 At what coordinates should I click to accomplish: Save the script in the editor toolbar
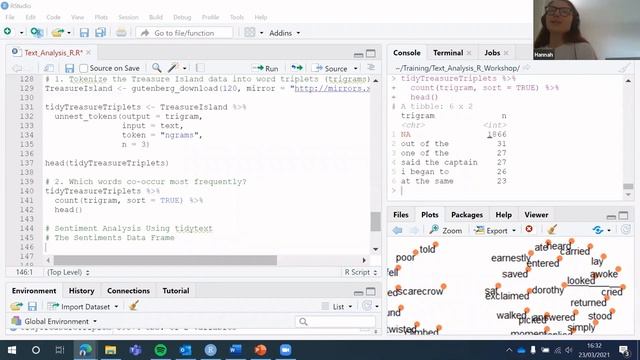click(x=69, y=68)
